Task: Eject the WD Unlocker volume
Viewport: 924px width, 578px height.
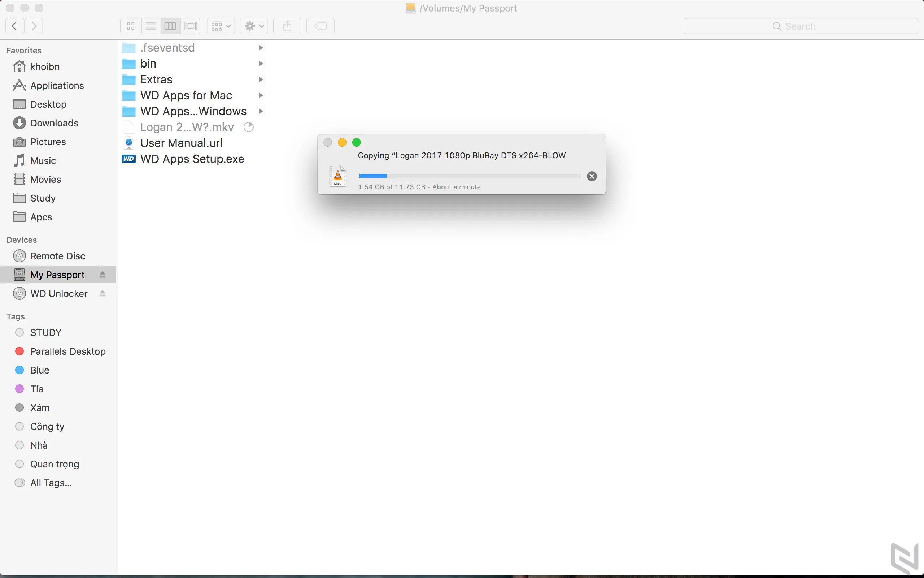Action: pyautogui.click(x=103, y=293)
